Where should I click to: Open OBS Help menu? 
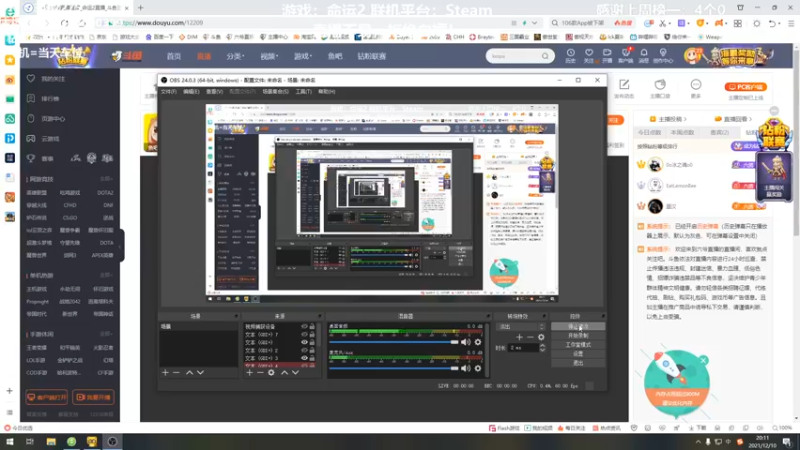pyautogui.click(x=327, y=92)
